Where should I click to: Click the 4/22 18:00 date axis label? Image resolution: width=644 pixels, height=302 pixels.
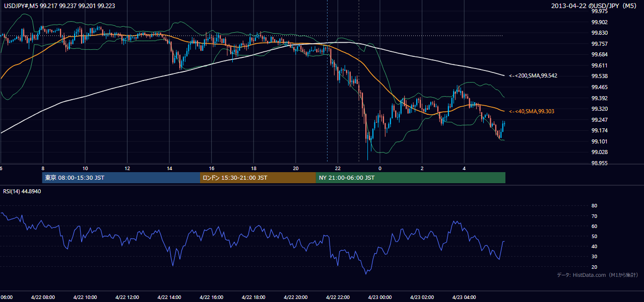pyautogui.click(x=253, y=297)
